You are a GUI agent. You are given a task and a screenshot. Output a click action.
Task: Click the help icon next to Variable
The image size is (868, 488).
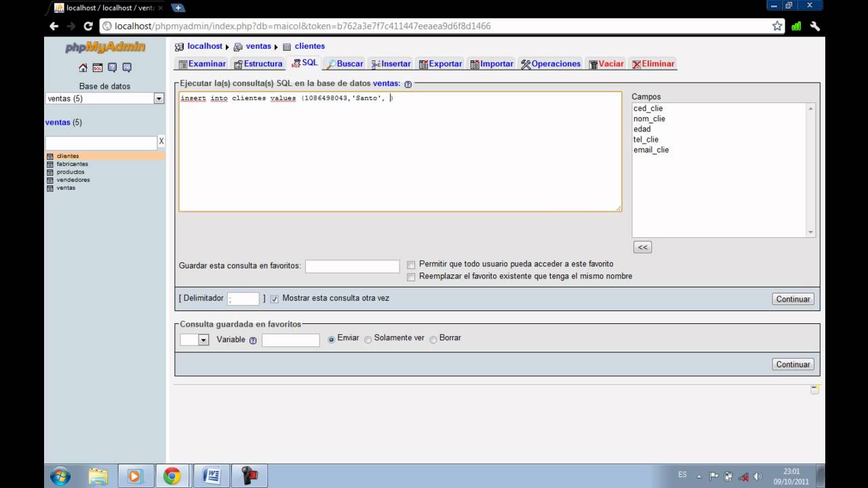pos(253,340)
